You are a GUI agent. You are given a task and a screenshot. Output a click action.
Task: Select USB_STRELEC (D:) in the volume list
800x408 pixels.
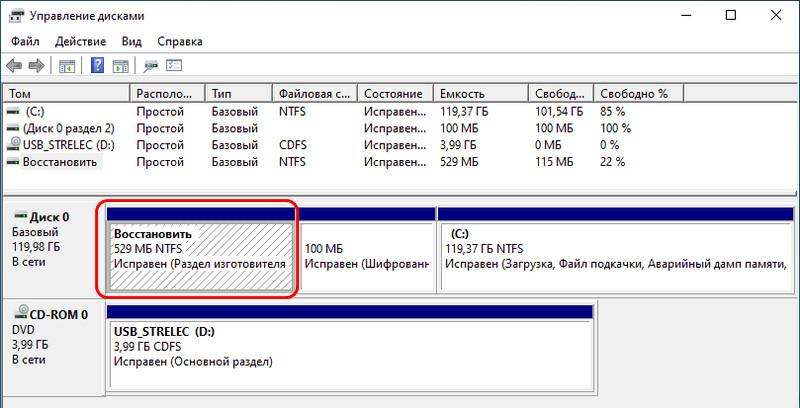pyautogui.click(x=69, y=145)
